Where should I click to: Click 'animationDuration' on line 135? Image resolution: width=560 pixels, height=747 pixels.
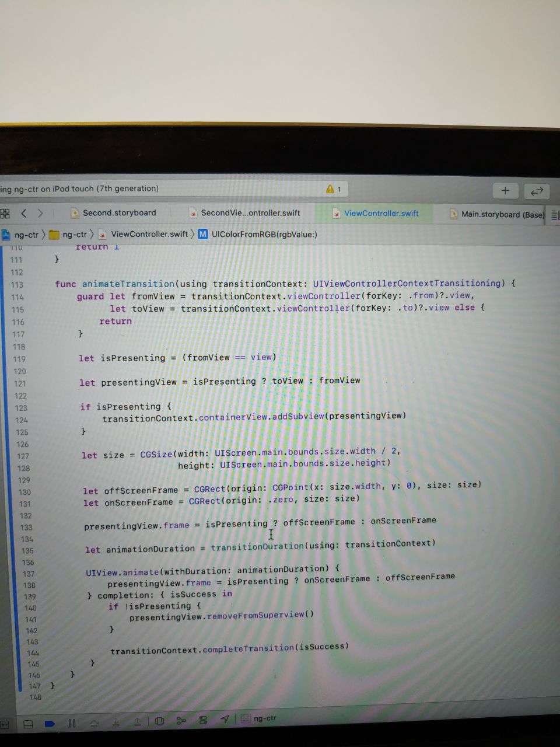click(150, 549)
